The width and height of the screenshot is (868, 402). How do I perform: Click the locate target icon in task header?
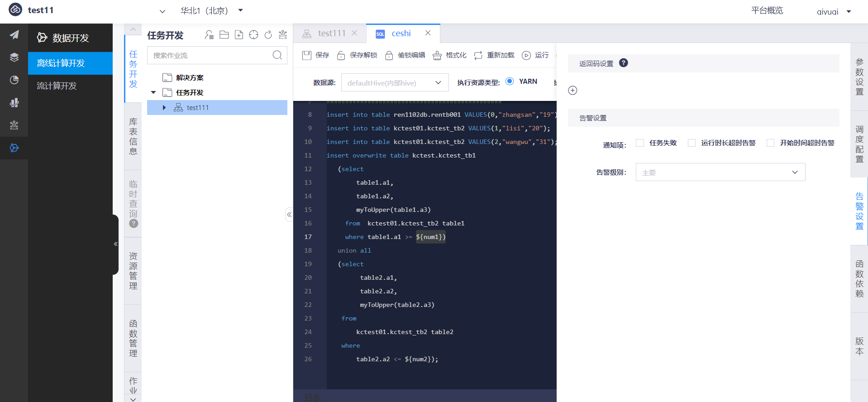coord(253,35)
